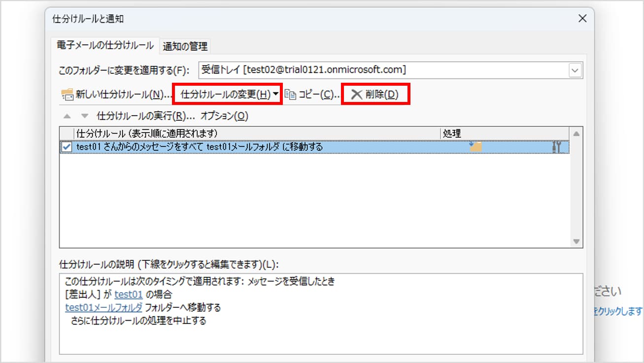Move rule up with the up triangle
This screenshot has height=363, width=644.
point(68,116)
